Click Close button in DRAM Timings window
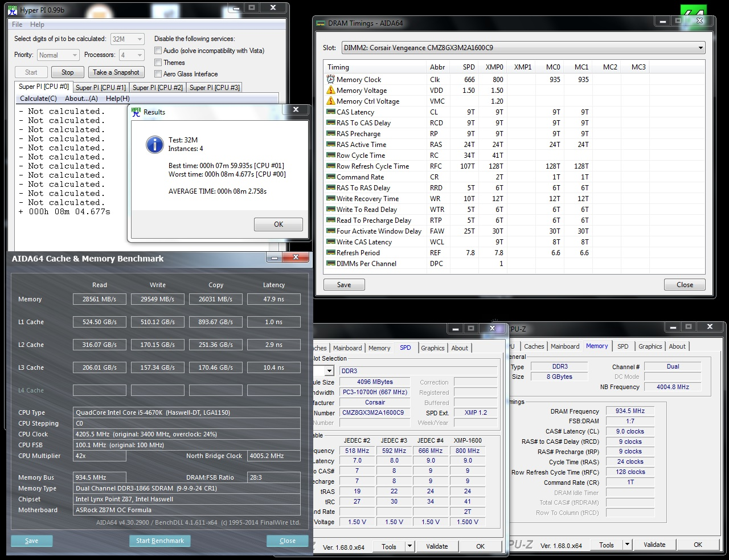Image resolution: width=729 pixels, height=560 pixels. pyautogui.click(x=685, y=285)
